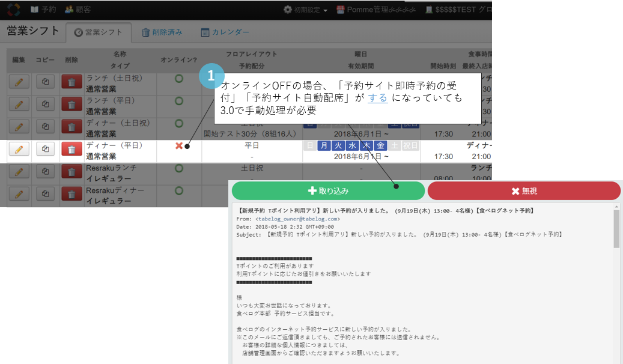623x364 pixels.
Task: Open the Pomme管理 menu item
Action: [376, 10]
